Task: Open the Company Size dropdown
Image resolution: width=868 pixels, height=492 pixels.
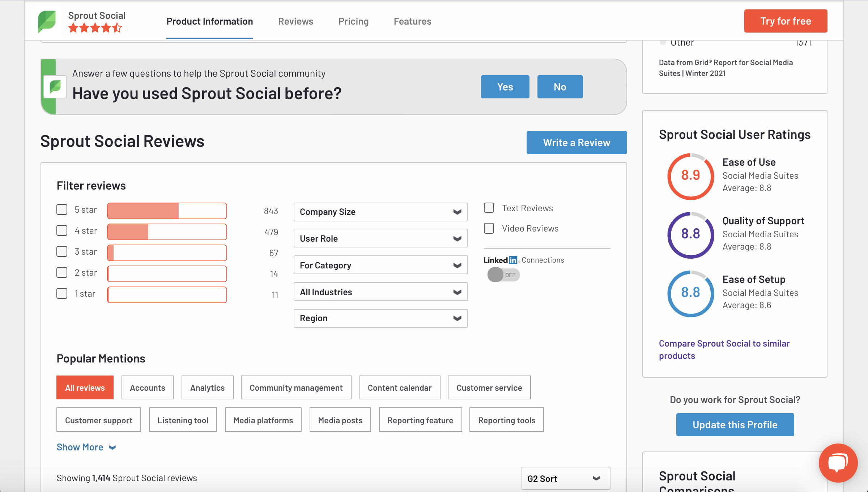Action: pos(380,212)
